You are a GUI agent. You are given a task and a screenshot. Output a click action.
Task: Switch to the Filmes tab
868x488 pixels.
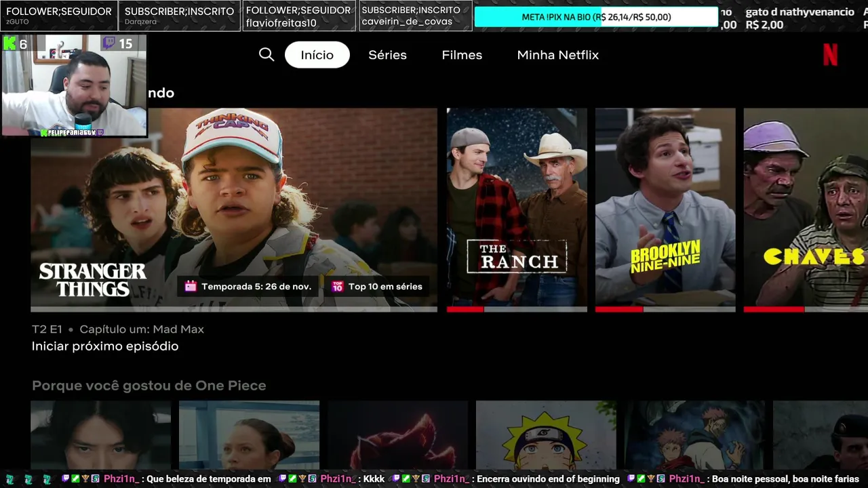pos(462,55)
